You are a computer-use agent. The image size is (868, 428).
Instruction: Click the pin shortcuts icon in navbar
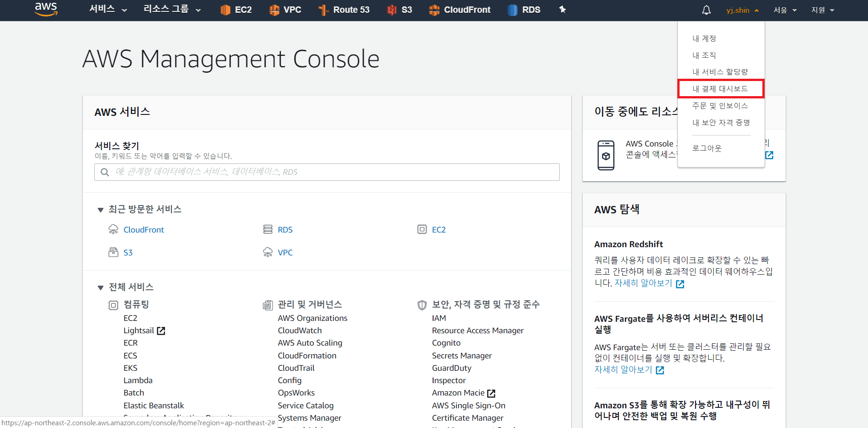[x=563, y=10]
